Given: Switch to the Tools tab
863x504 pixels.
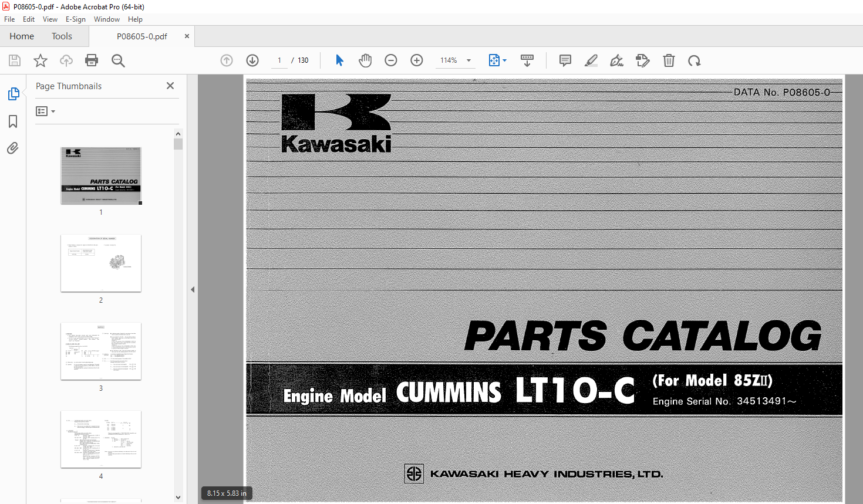Looking at the screenshot, I should [62, 36].
